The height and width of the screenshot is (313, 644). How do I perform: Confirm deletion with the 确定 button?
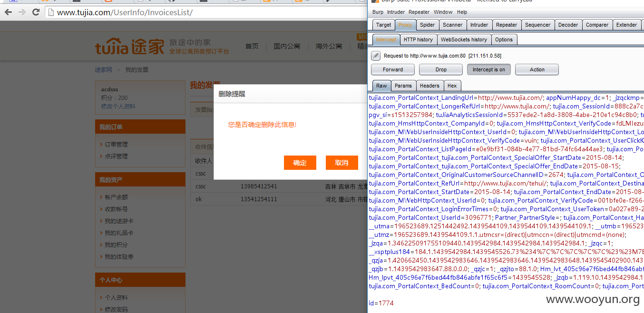click(x=300, y=163)
